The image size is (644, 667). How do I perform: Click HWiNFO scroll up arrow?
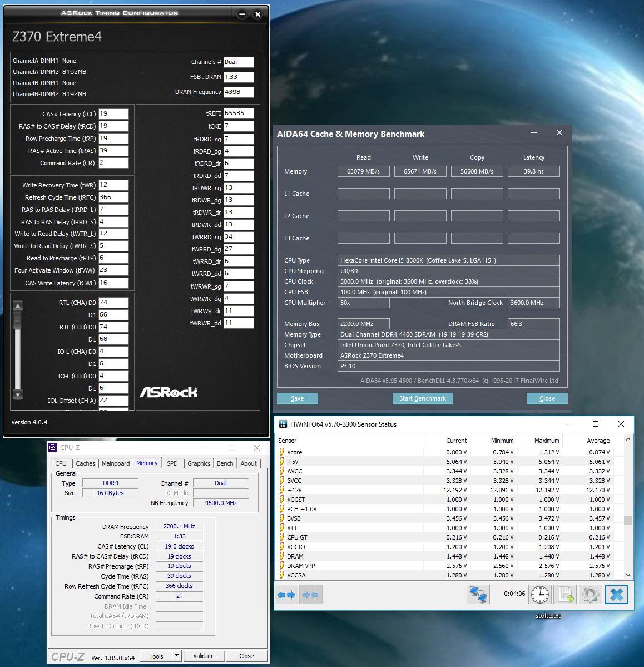click(x=628, y=439)
